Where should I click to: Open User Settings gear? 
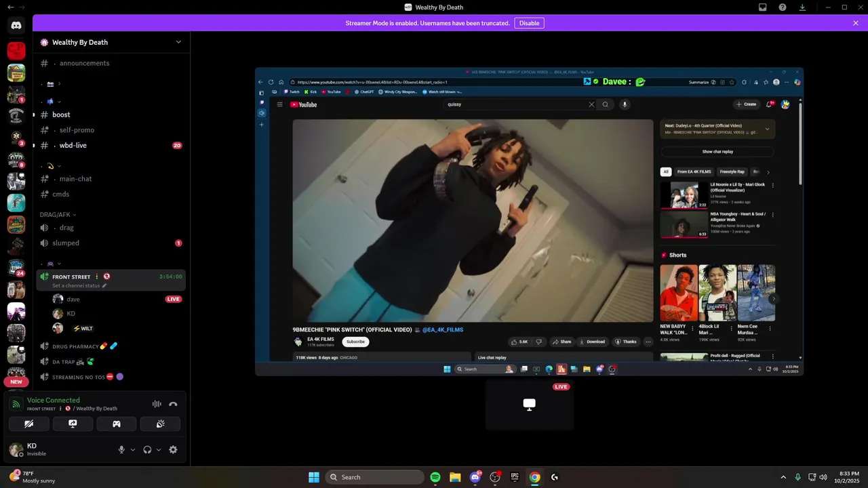(x=173, y=449)
